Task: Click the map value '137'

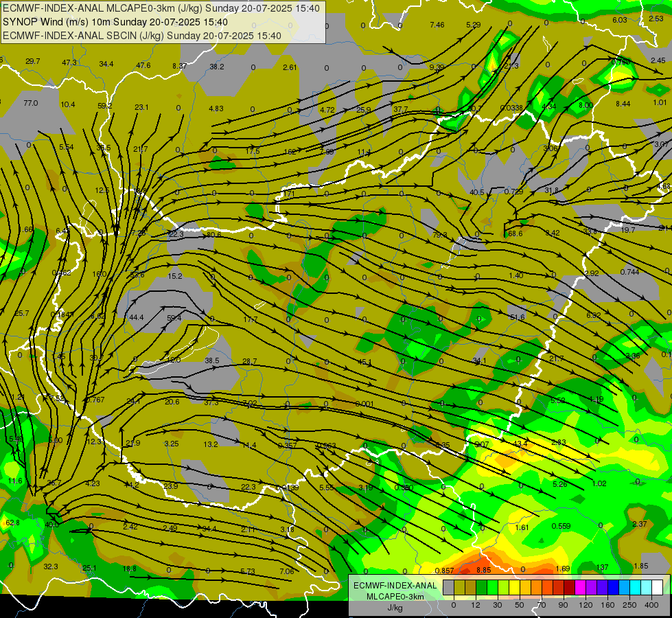Action: 602,567
